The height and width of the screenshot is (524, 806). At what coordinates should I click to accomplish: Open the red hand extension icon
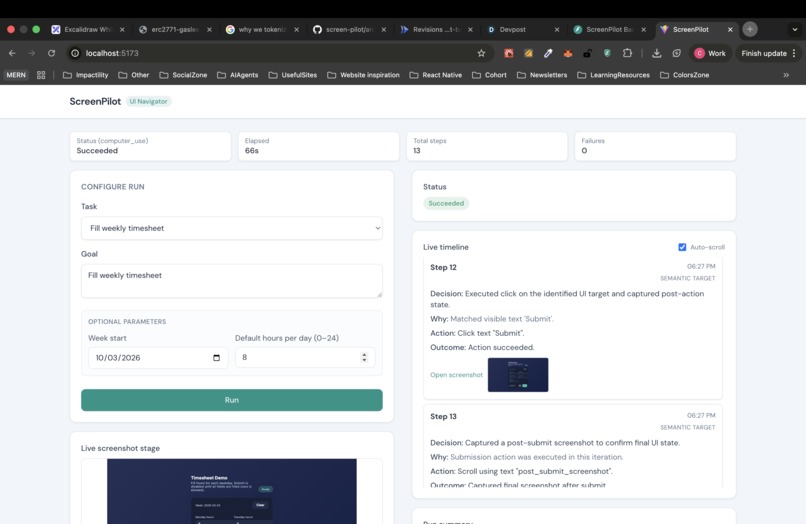pyautogui.click(x=508, y=53)
